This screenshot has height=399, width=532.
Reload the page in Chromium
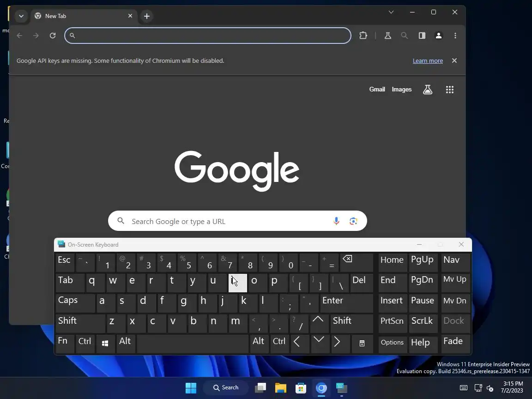53,36
